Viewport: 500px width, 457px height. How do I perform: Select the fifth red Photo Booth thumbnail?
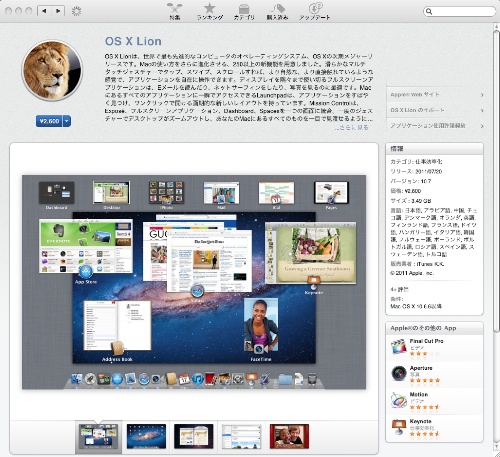[x=289, y=436]
